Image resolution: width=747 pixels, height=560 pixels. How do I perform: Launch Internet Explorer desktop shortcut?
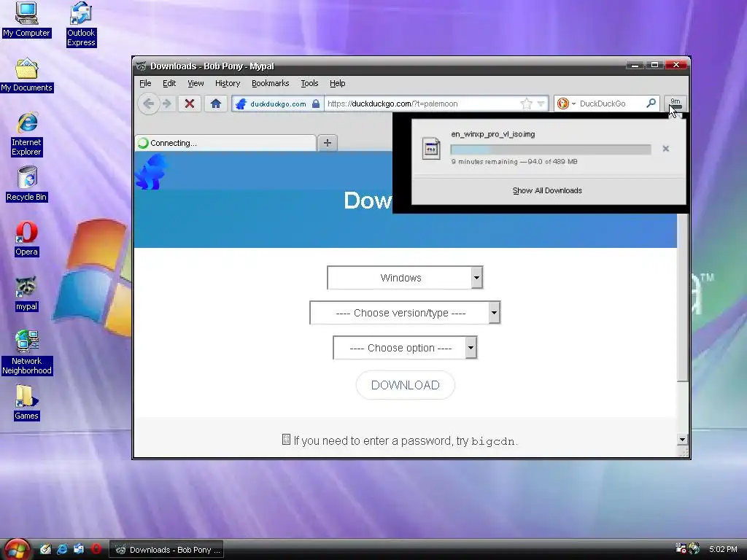[x=27, y=134]
